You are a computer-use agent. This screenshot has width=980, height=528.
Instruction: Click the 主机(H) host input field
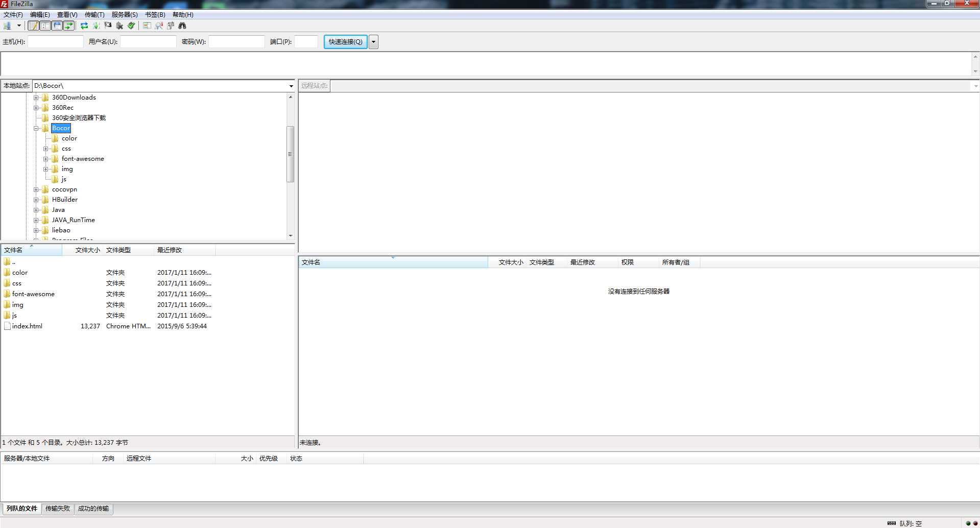(x=55, y=42)
